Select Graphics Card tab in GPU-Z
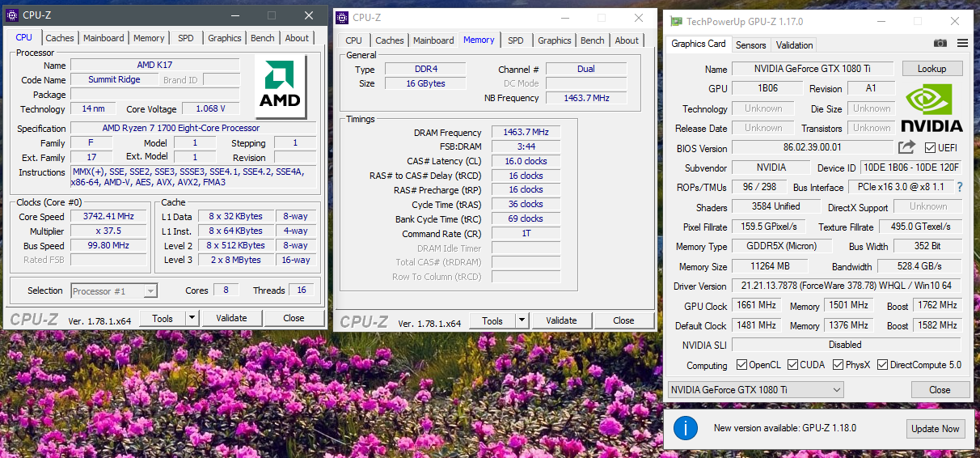980x458 pixels. click(699, 44)
